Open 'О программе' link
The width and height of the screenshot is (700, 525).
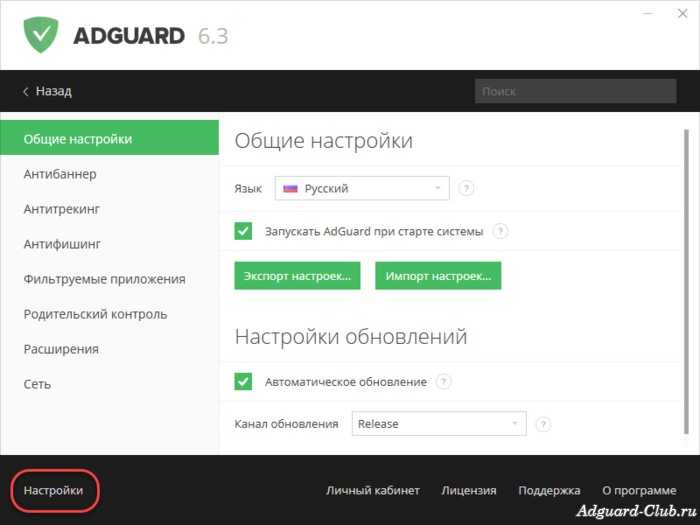[x=639, y=490]
